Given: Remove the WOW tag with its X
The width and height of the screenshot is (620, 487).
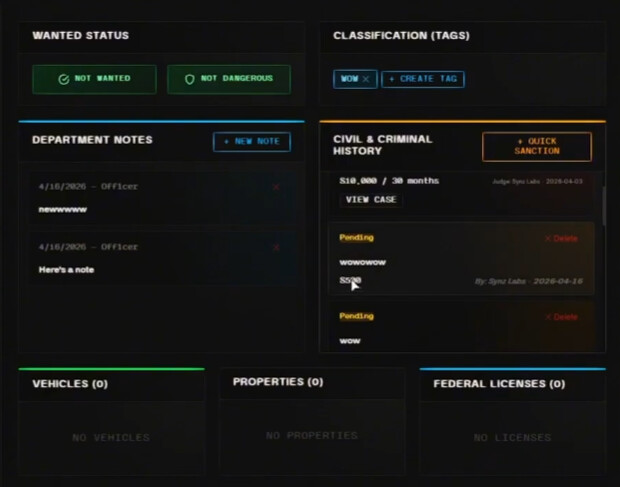Looking at the screenshot, I should (x=366, y=79).
